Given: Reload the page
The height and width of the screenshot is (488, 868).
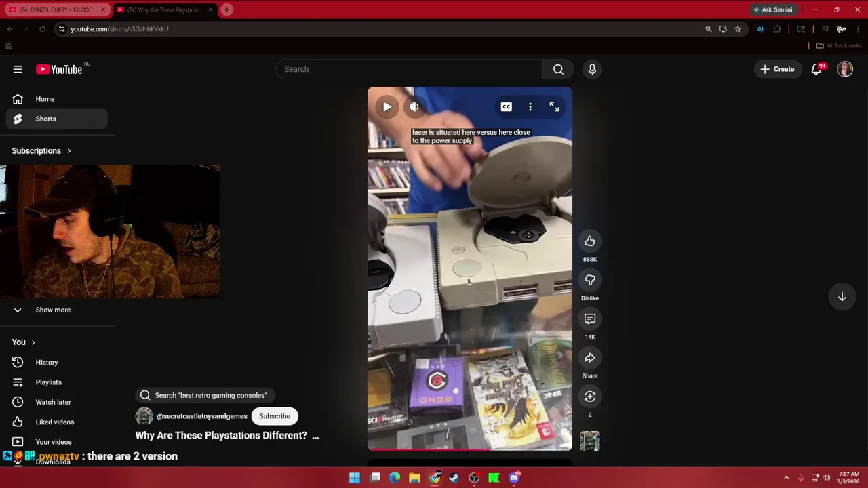Looking at the screenshot, I should [x=42, y=29].
